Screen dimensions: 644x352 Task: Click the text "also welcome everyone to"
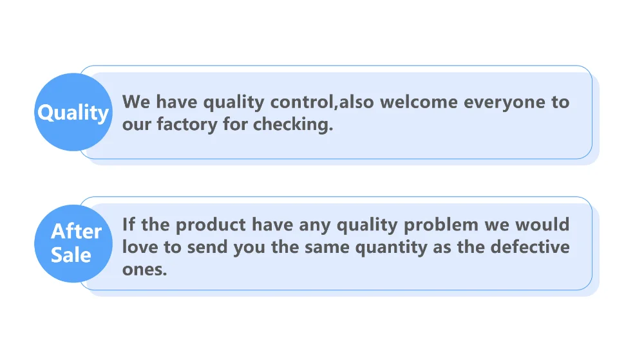455,102
